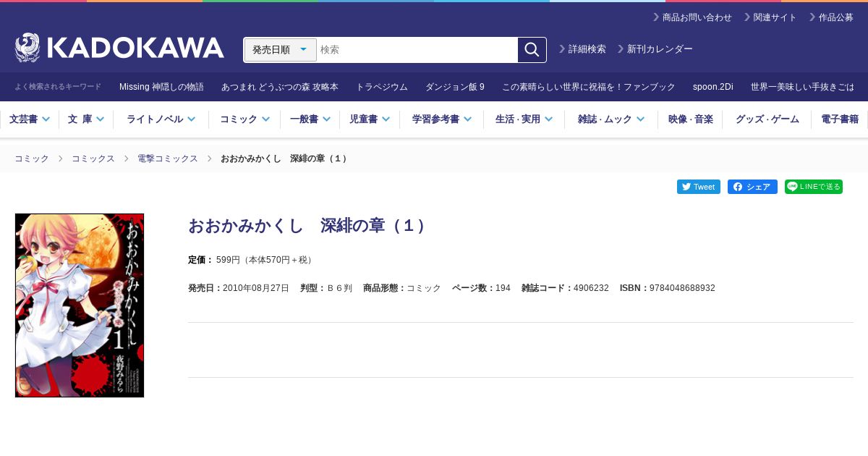Viewport: 868px width, 456px height.
Task: Expand the 一般書 menu
Action: click(x=310, y=119)
